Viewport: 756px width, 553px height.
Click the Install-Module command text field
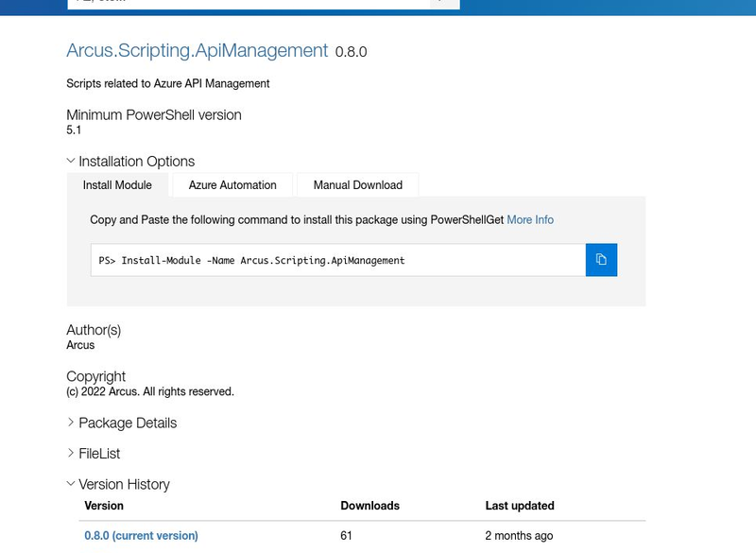tap(338, 260)
